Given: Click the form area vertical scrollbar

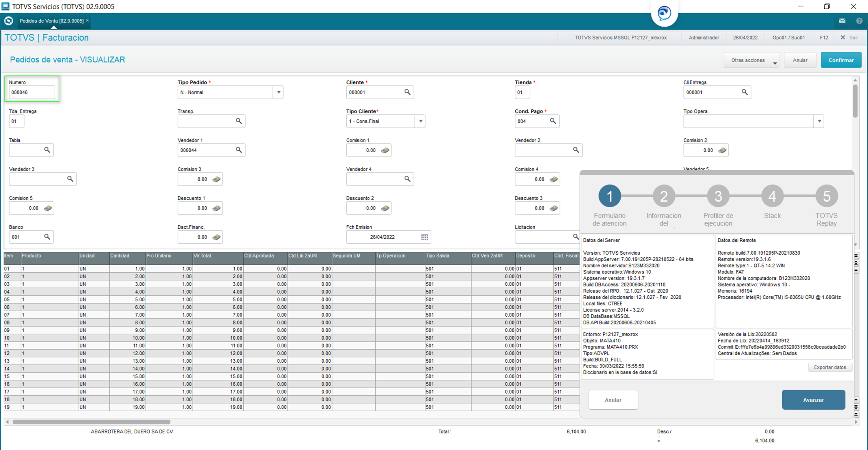Looking at the screenshot, I should pos(855,101).
